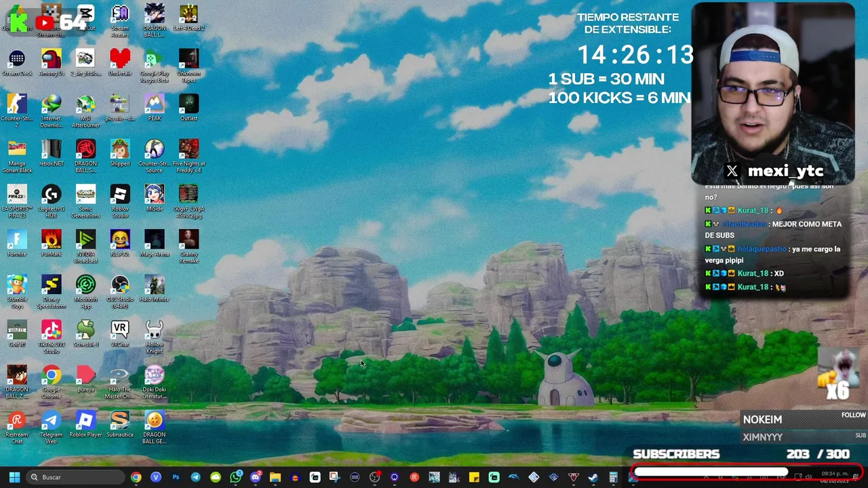This screenshot has height=488, width=868.
Task: Open TikTok LIVE Studio shortcut
Action: (x=52, y=338)
